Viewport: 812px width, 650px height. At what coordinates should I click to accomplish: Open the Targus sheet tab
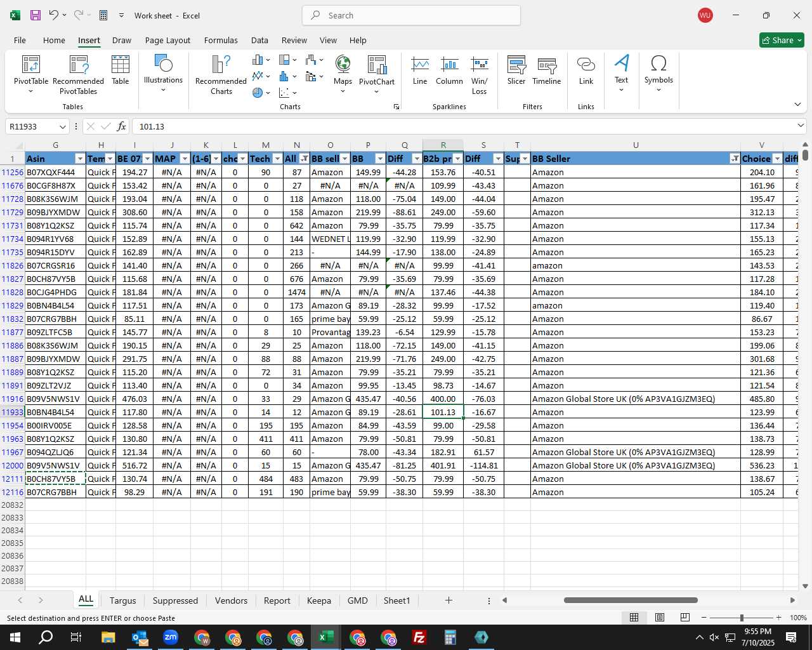click(x=122, y=600)
